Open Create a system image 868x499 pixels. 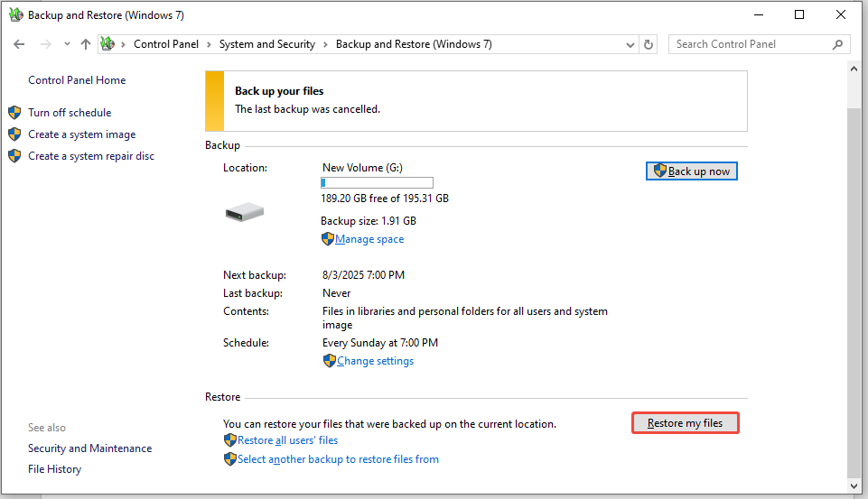click(x=81, y=134)
